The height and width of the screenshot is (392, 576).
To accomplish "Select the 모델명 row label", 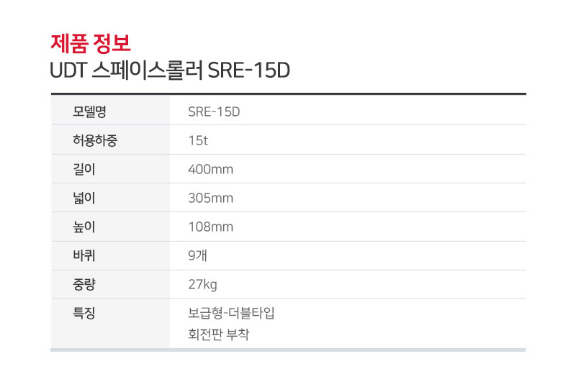I will 89,111.
